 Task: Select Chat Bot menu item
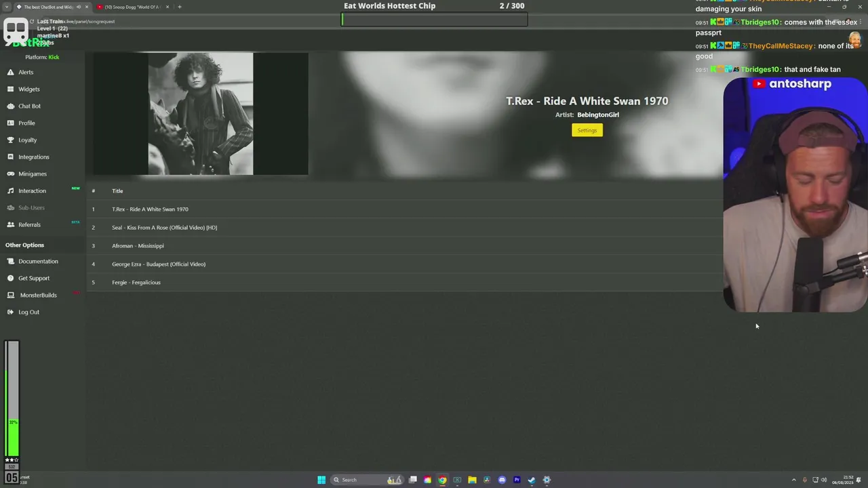coord(29,106)
